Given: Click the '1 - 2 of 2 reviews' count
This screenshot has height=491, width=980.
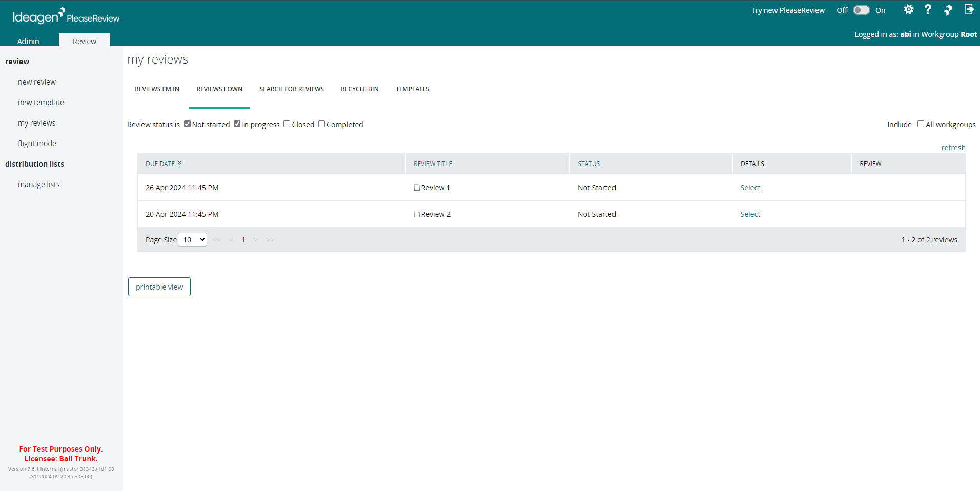Looking at the screenshot, I should [929, 240].
